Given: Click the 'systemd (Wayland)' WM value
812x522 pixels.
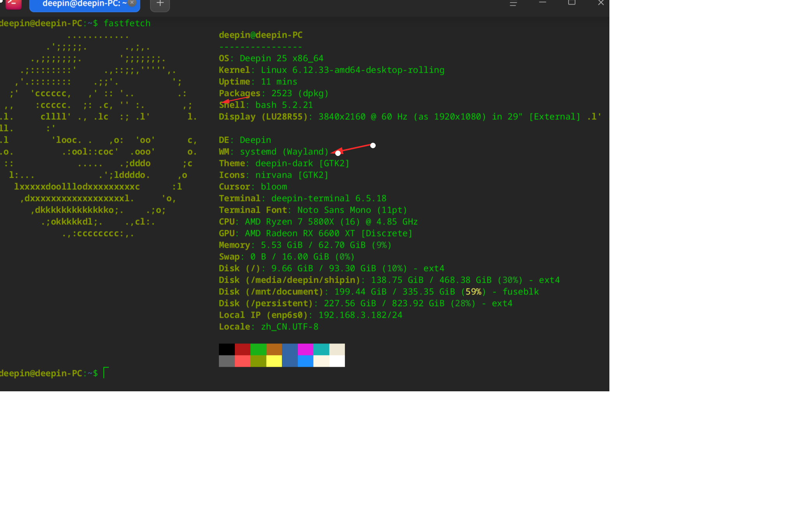Looking at the screenshot, I should coord(284,152).
